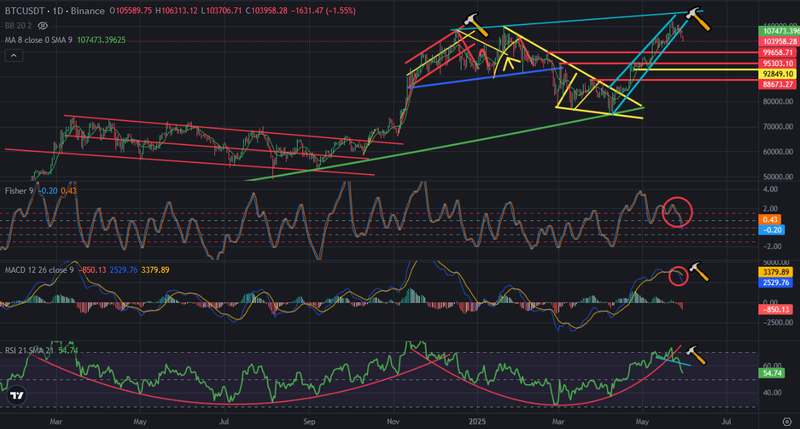Viewport: 800px width, 429px height.
Task: Click the open price value O105589.75
Action: pos(131,11)
